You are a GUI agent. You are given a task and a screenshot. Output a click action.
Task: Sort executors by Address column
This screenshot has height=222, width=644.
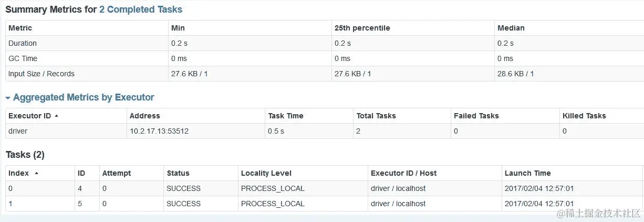click(x=145, y=116)
